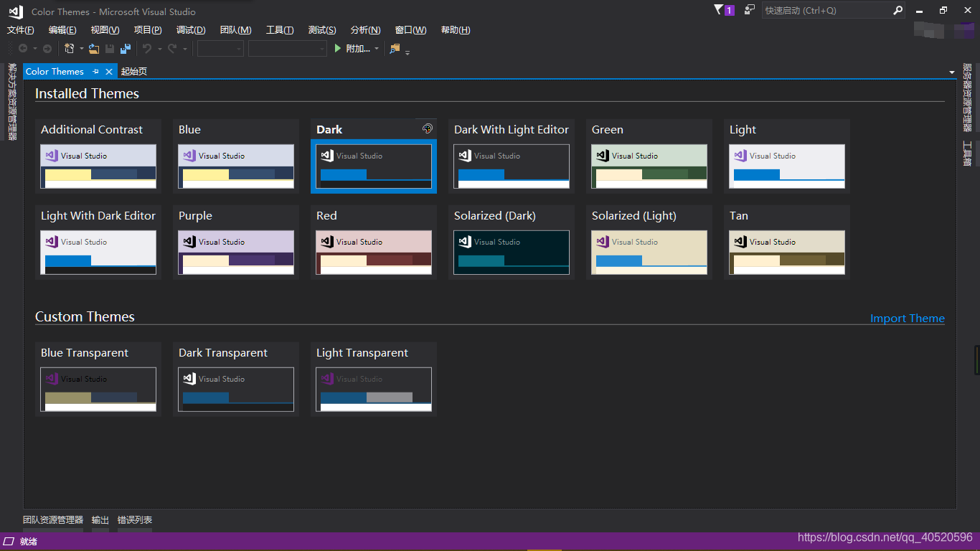
Task: Click the Open File folder icon
Action: [x=94, y=49]
